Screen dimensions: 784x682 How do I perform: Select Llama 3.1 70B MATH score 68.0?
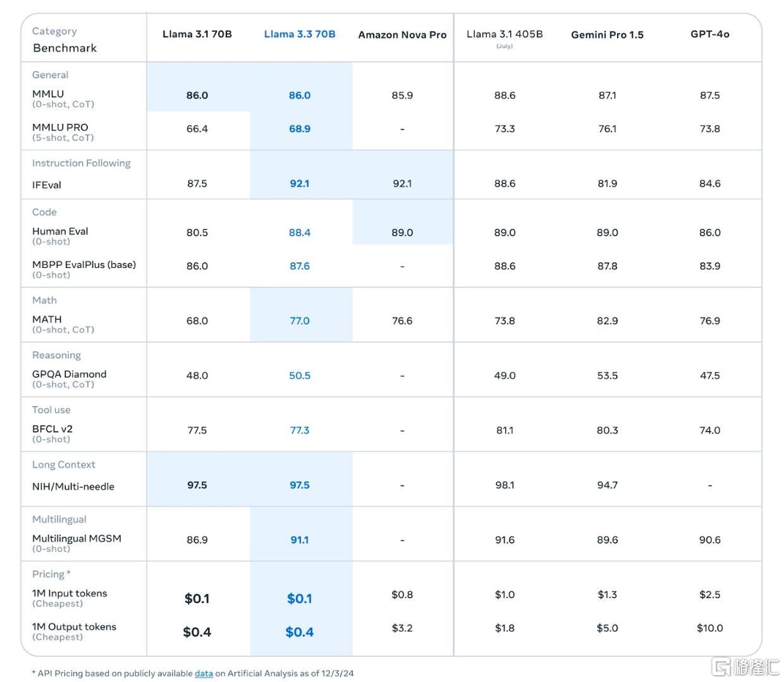197,321
